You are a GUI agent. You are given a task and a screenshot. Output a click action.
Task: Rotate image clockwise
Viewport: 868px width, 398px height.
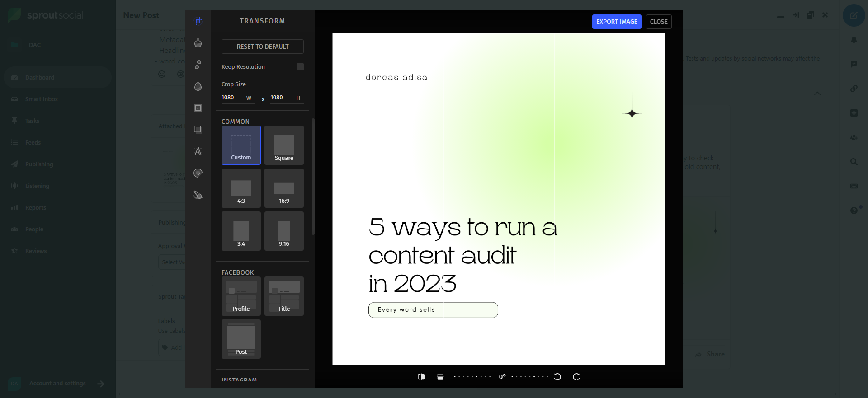coord(576,377)
